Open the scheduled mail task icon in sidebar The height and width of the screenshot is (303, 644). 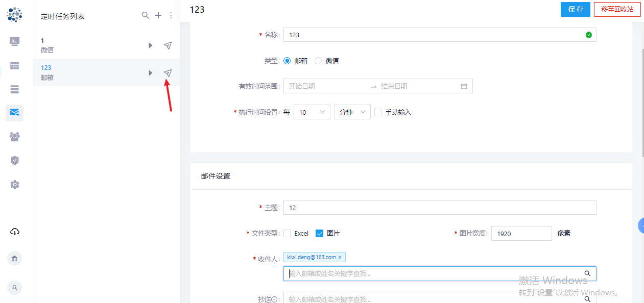click(x=14, y=113)
